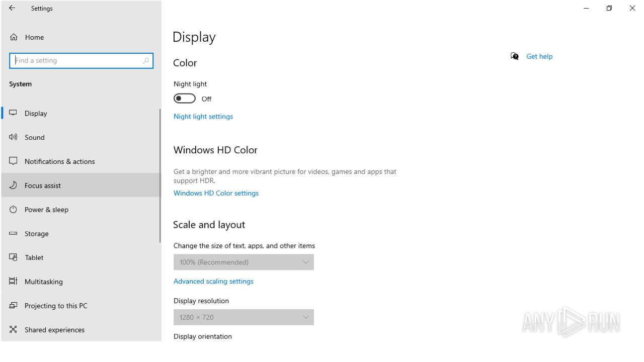Click the sidebar vertical scrollbar
The height and width of the screenshot is (362, 644).
[x=160, y=176]
